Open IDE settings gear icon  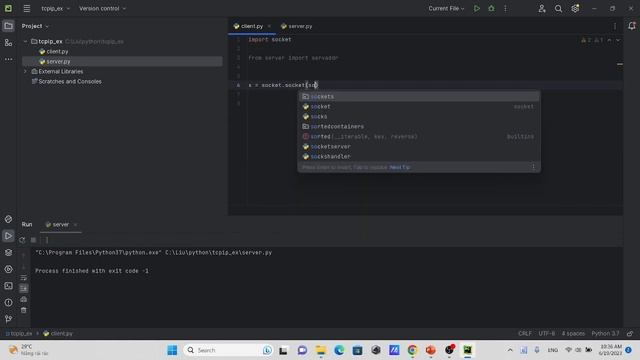[x=575, y=8]
